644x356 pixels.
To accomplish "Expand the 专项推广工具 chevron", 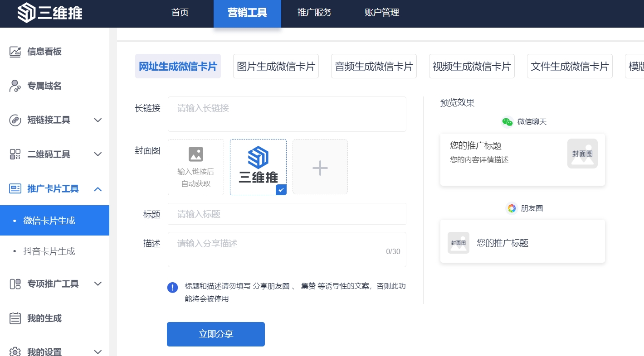I will (98, 284).
